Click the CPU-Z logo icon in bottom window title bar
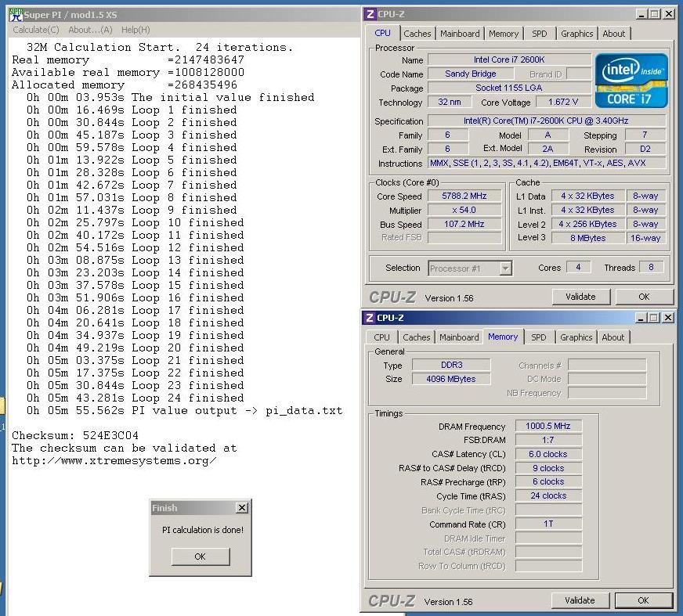Image resolution: width=683 pixels, height=616 pixels. (x=370, y=318)
